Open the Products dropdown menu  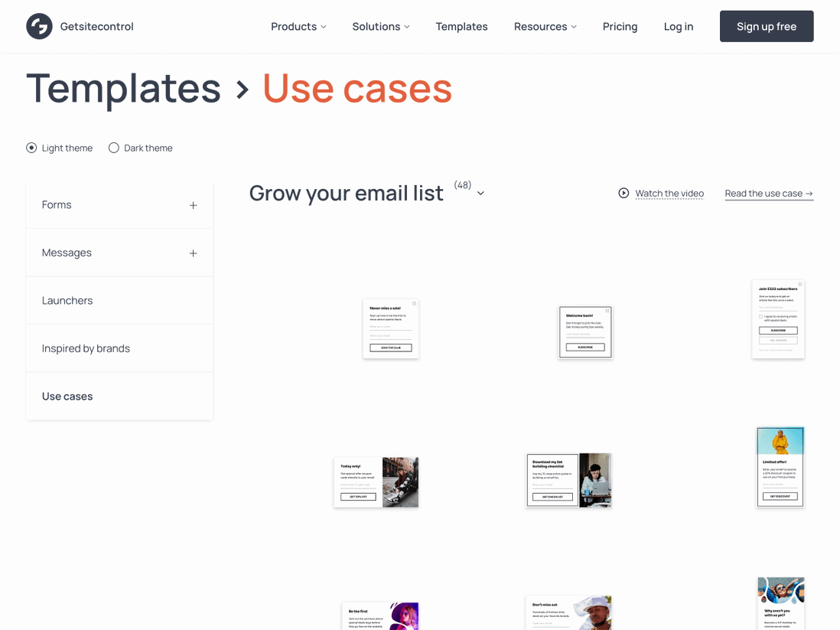298,26
